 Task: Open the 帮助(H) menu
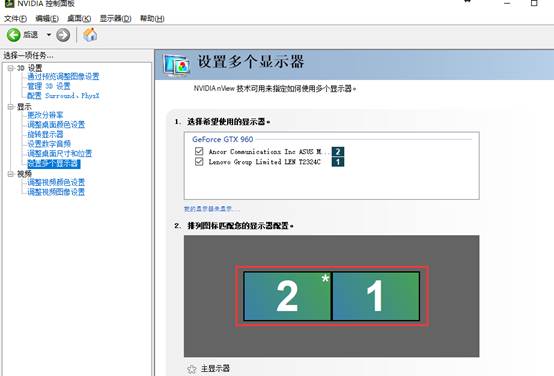(152, 18)
